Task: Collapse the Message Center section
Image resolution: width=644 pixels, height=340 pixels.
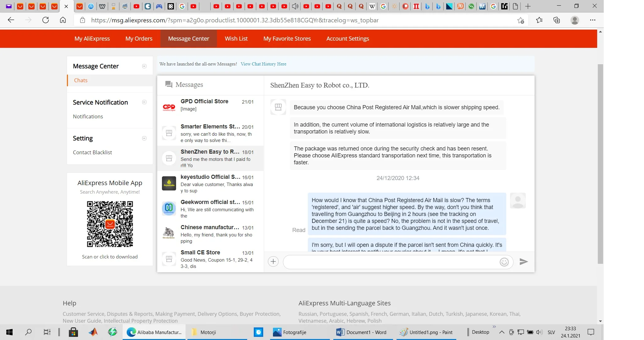Action: 144,66
